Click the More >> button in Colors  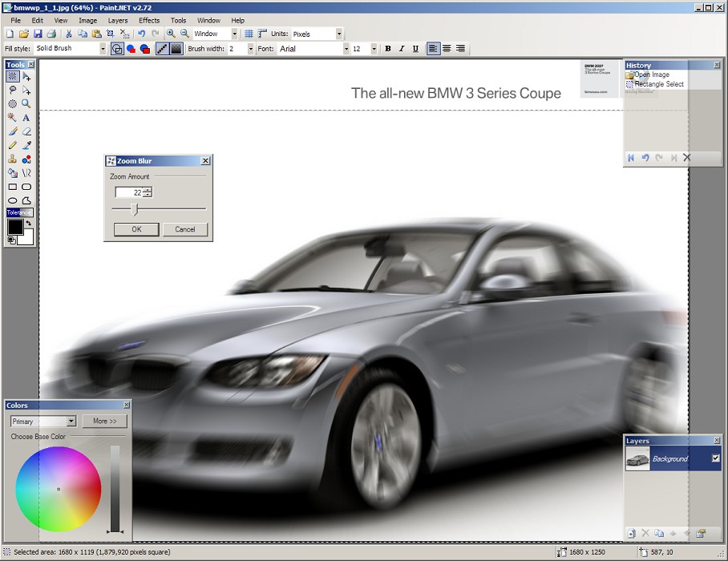click(104, 421)
